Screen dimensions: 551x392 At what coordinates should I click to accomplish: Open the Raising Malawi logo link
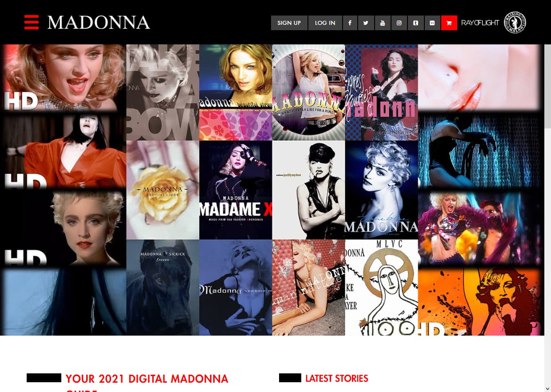[515, 23]
